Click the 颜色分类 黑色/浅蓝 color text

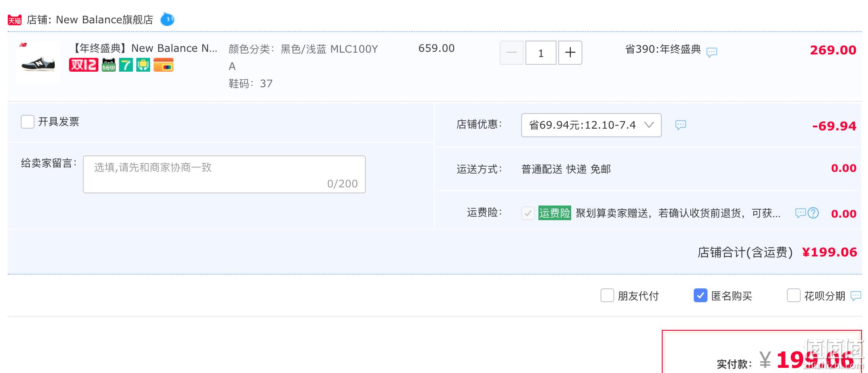[x=303, y=57]
